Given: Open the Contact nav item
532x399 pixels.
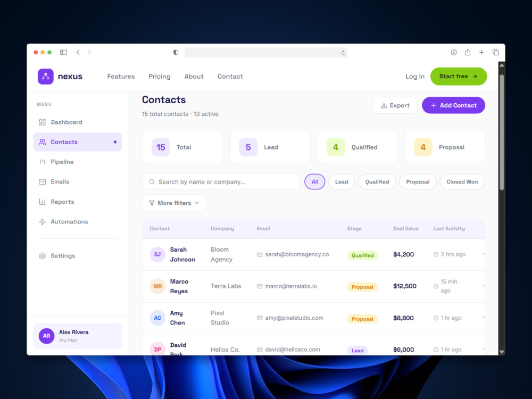Looking at the screenshot, I should click(230, 76).
